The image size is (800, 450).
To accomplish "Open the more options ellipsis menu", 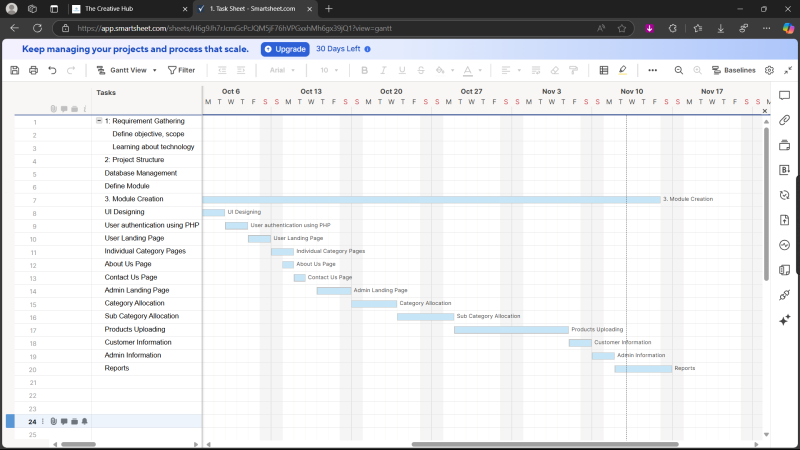I will coord(652,70).
